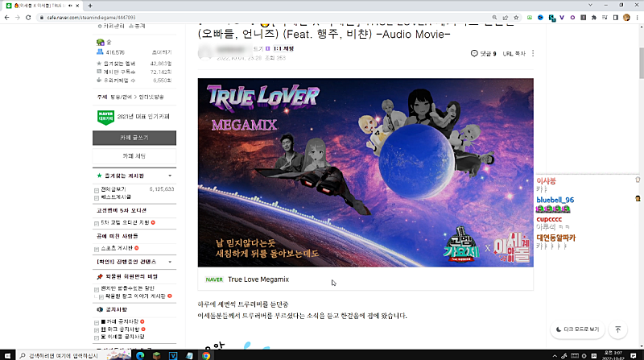Open the browser three-dot menu
Screen dimensions: 644x360
(x=636, y=17)
